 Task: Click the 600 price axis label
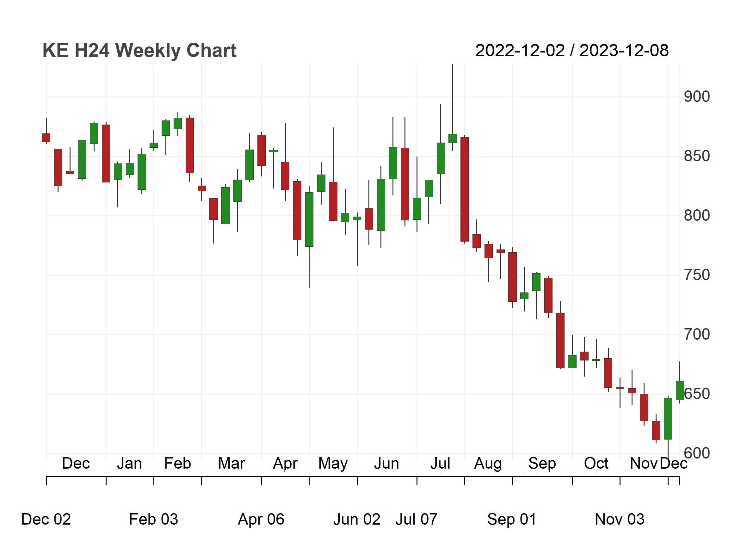(696, 453)
